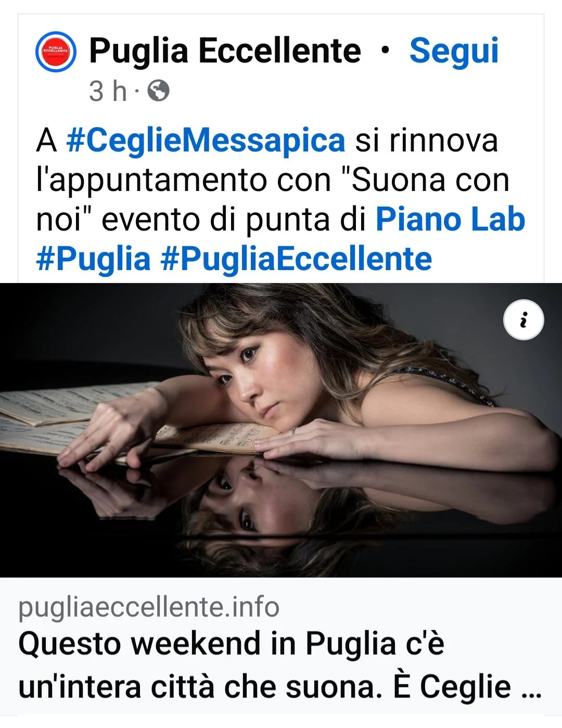562x728 pixels.
Task: Open the article headline Questo weekend in Puglia
Action: [x=281, y=665]
